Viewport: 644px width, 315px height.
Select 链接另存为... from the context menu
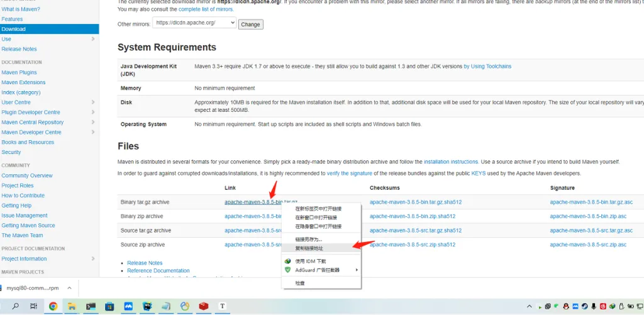coord(309,239)
